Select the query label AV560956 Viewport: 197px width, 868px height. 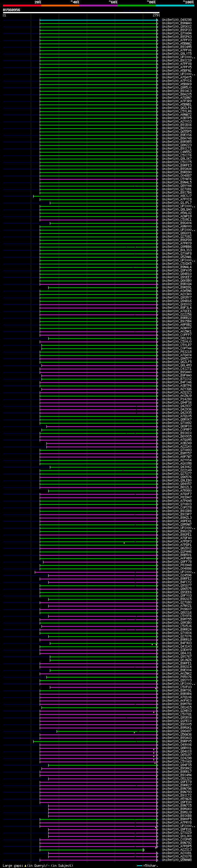11,10
